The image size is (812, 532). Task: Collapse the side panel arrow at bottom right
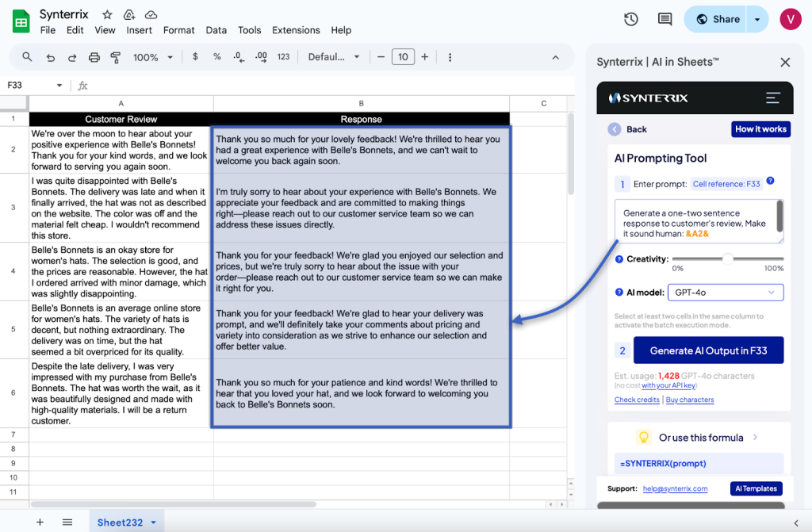(796, 522)
